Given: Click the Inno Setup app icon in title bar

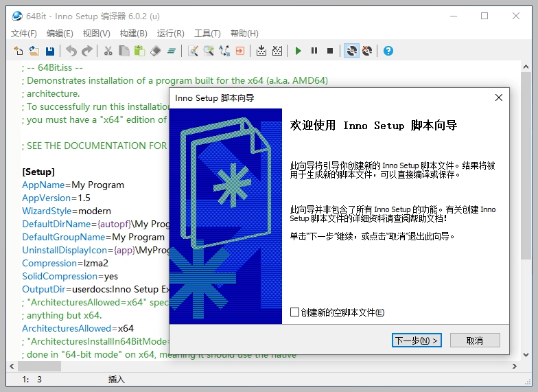Looking at the screenshot, I should (16, 16).
